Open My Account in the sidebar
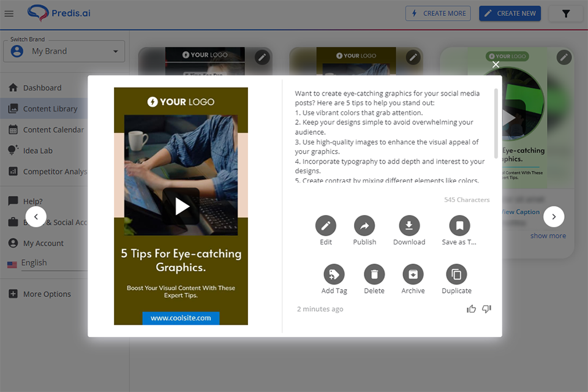The height and width of the screenshot is (392, 588). tap(44, 243)
